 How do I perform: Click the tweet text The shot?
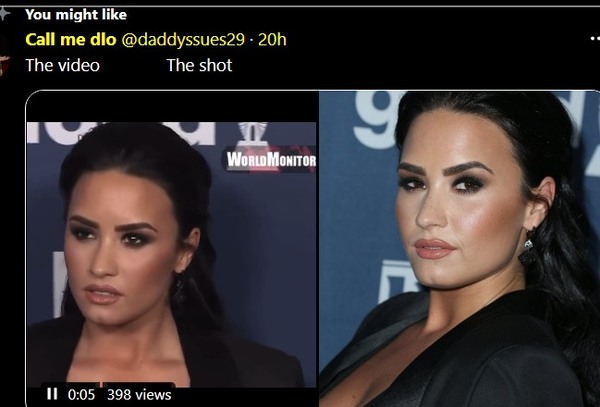click(x=199, y=65)
